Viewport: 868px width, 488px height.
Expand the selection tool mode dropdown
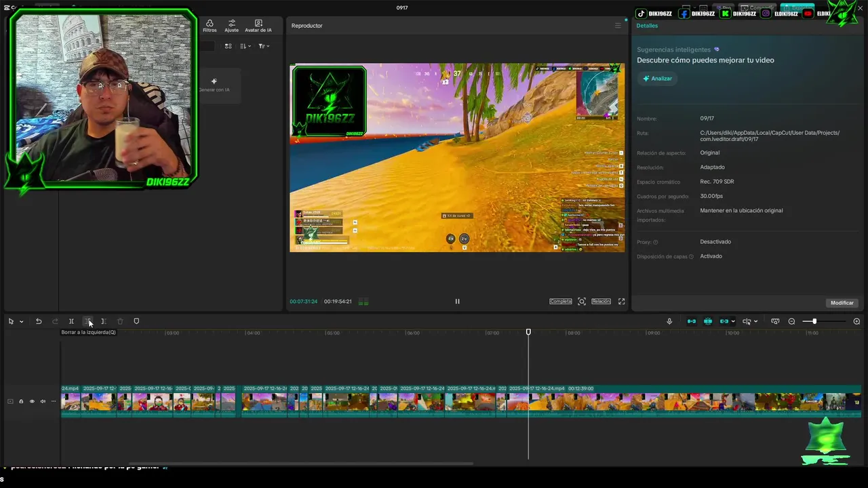(x=21, y=322)
